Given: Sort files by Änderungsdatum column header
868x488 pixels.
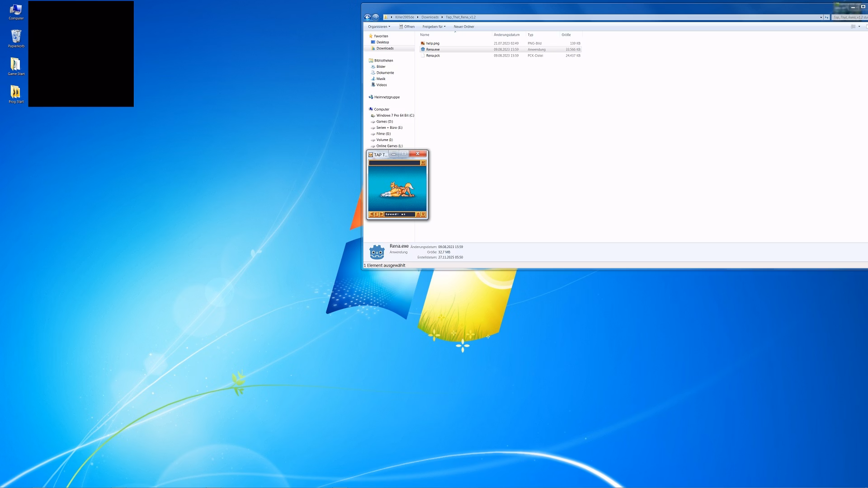Looking at the screenshot, I should (506, 35).
